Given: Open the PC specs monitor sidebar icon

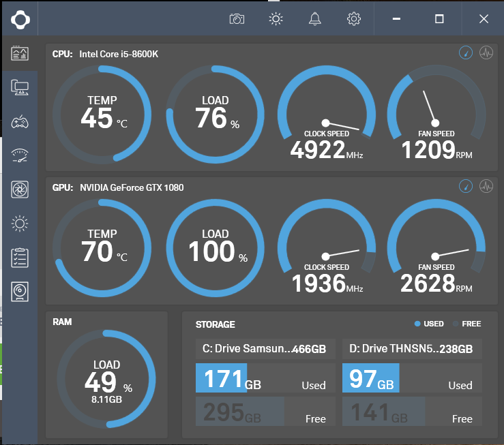Looking at the screenshot, I should point(20,87).
